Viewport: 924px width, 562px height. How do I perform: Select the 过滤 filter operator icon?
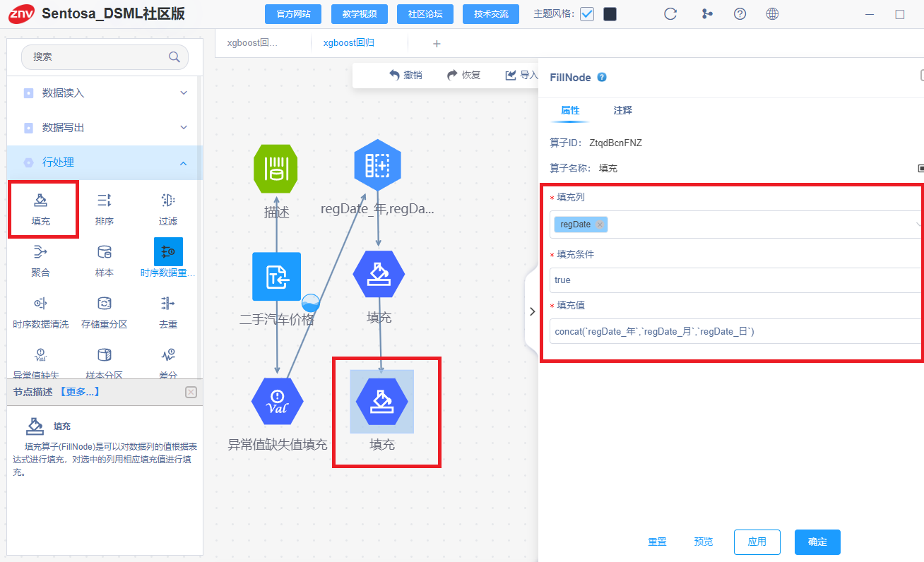click(x=168, y=201)
